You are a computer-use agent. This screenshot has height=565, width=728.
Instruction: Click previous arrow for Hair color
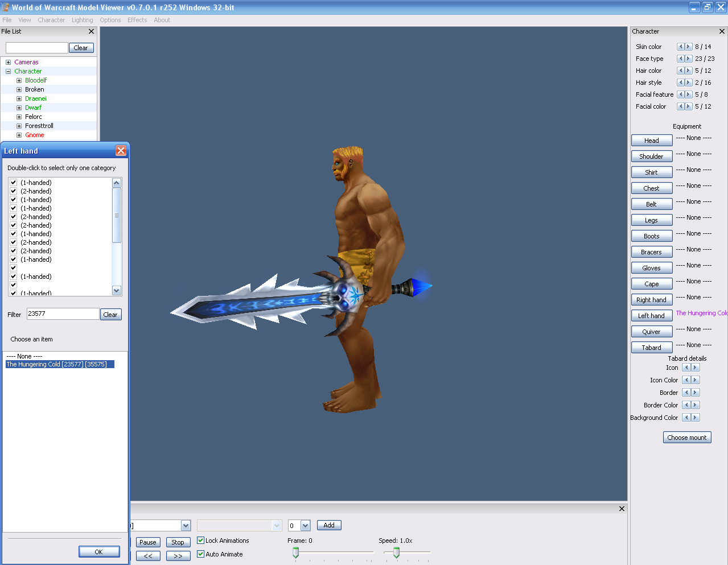pyautogui.click(x=680, y=71)
